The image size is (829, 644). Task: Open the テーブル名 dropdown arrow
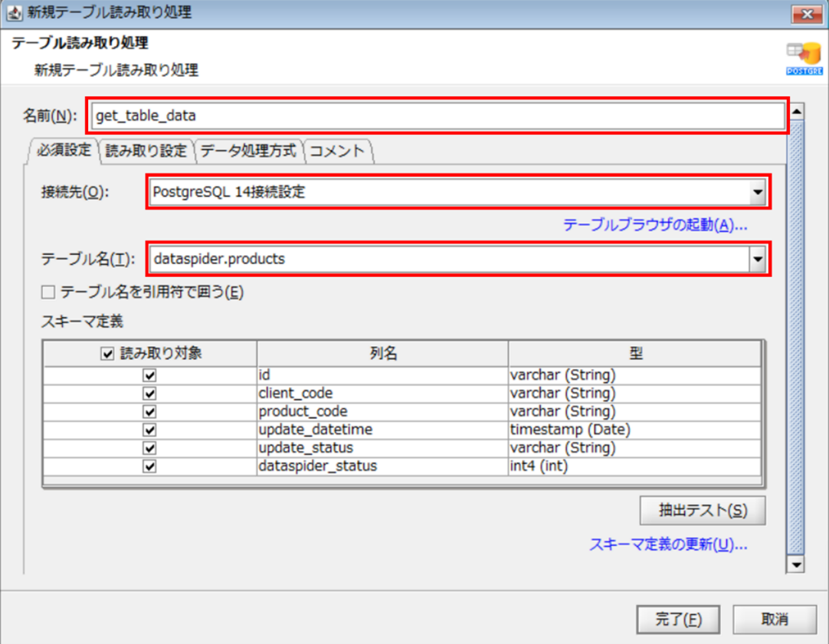757,260
